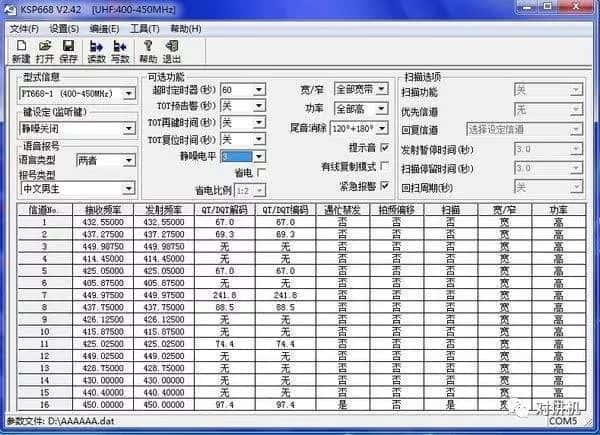Click the 新建 (New) toolbar icon
Viewport: 600px width, 435px height.
tap(21, 51)
